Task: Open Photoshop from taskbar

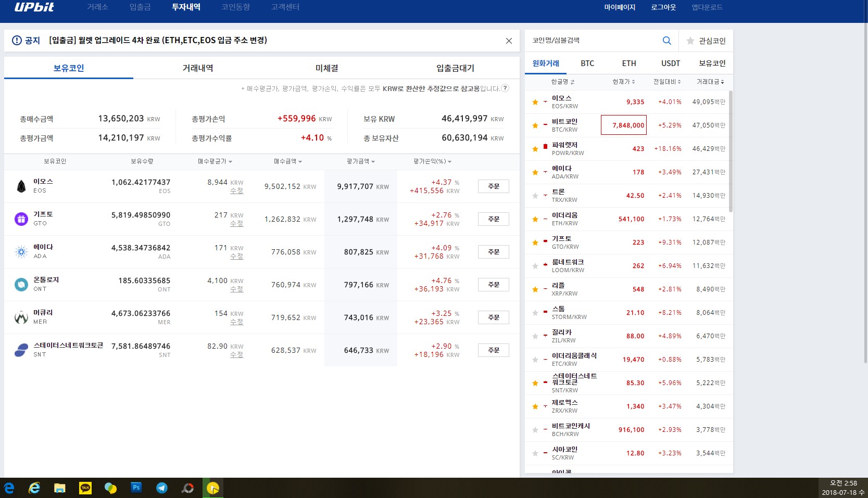Action: [x=136, y=488]
